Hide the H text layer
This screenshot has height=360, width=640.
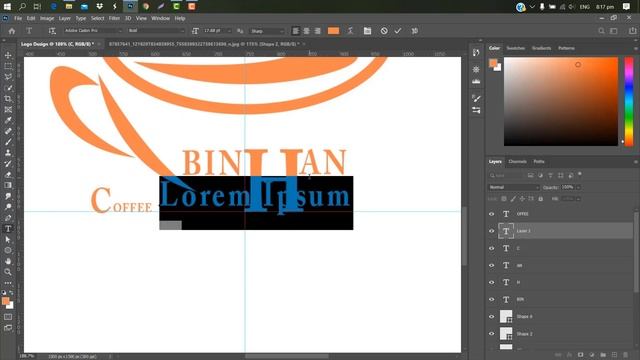(492, 282)
